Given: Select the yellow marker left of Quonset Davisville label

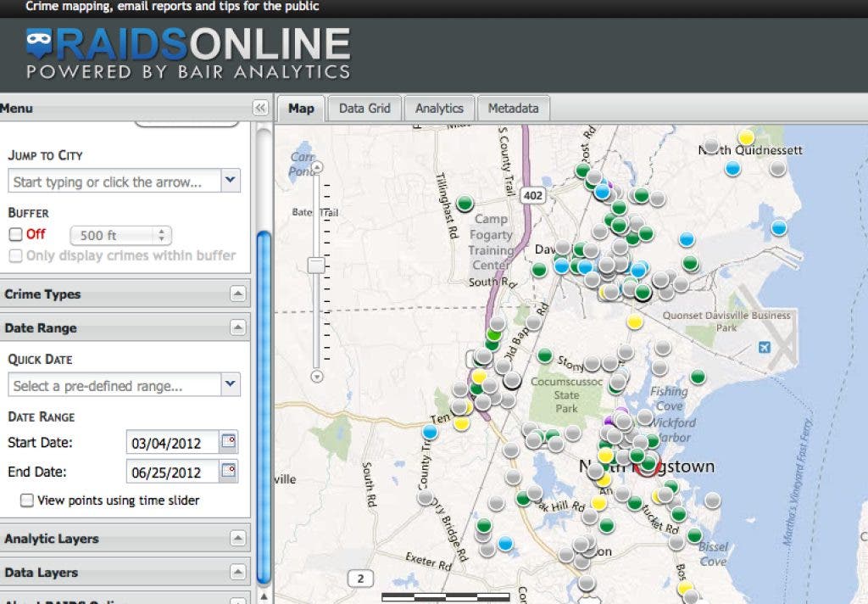Looking at the screenshot, I should pos(634,322).
